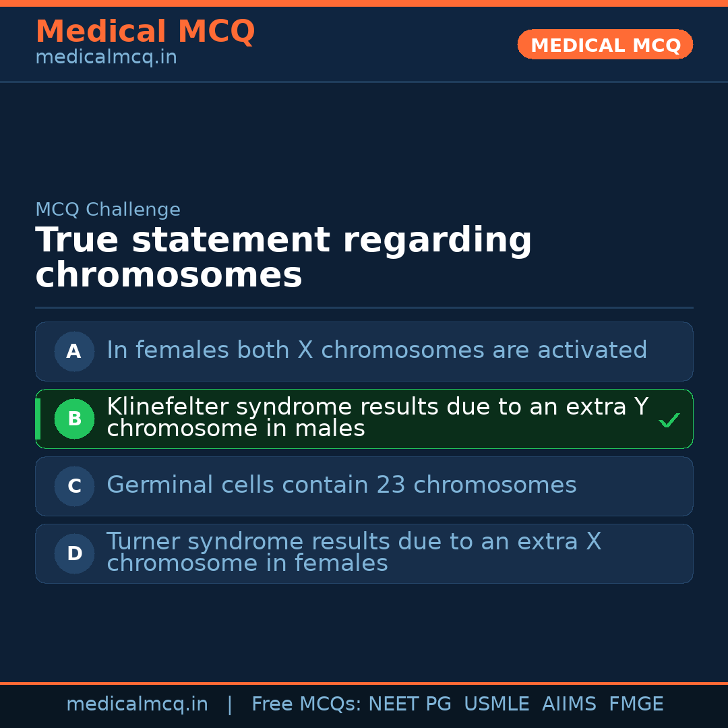Open the medicalmcq.in link in footer

[137, 704]
